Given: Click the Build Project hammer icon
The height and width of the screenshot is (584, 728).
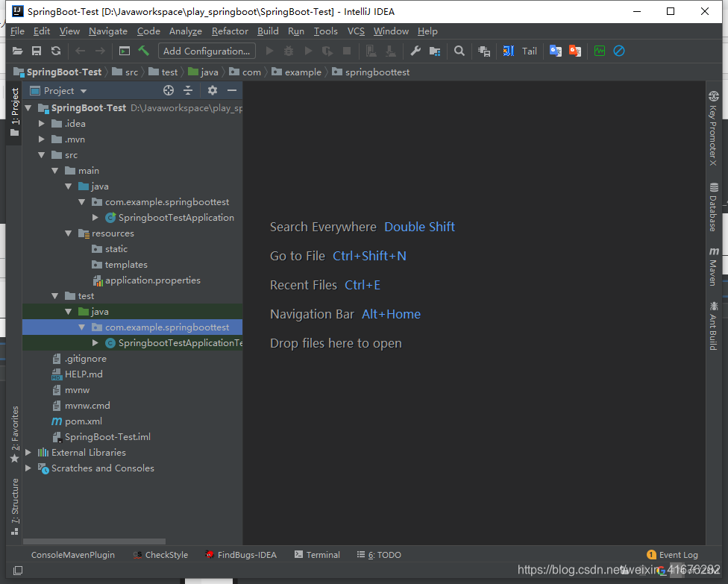Looking at the screenshot, I should click(x=143, y=51).
